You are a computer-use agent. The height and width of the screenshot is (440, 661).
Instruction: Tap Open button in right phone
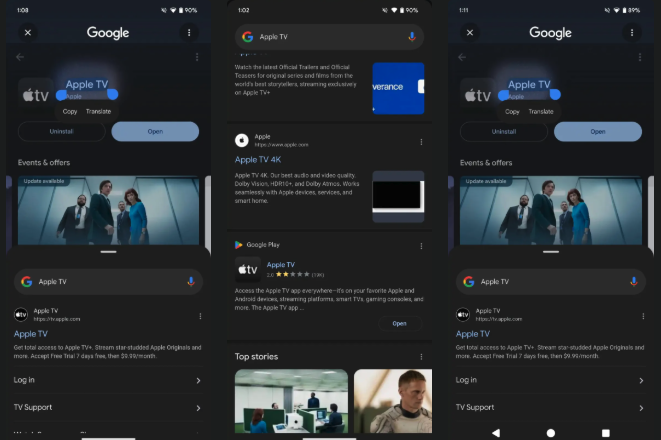coord(598,131)
